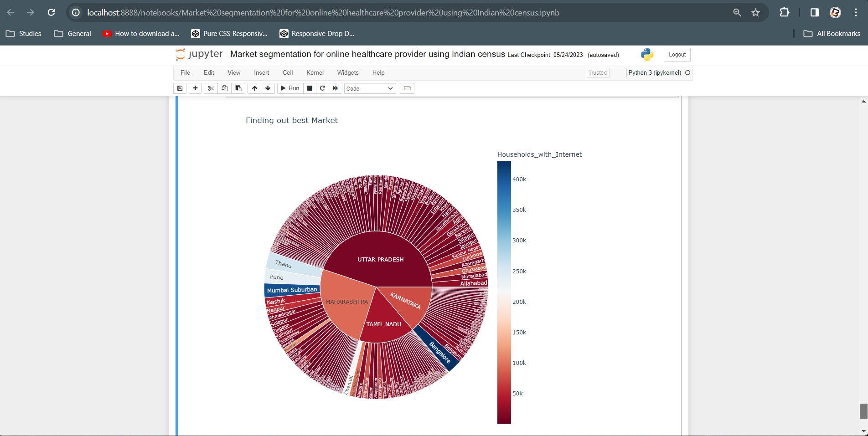Open the Kernel menu
Screen dimensions: 868x436
(x=315, y=73)
